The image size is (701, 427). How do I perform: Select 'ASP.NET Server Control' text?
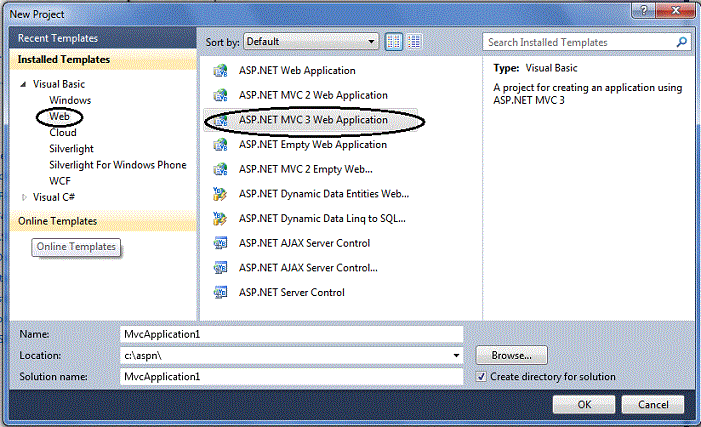(291, 292)
